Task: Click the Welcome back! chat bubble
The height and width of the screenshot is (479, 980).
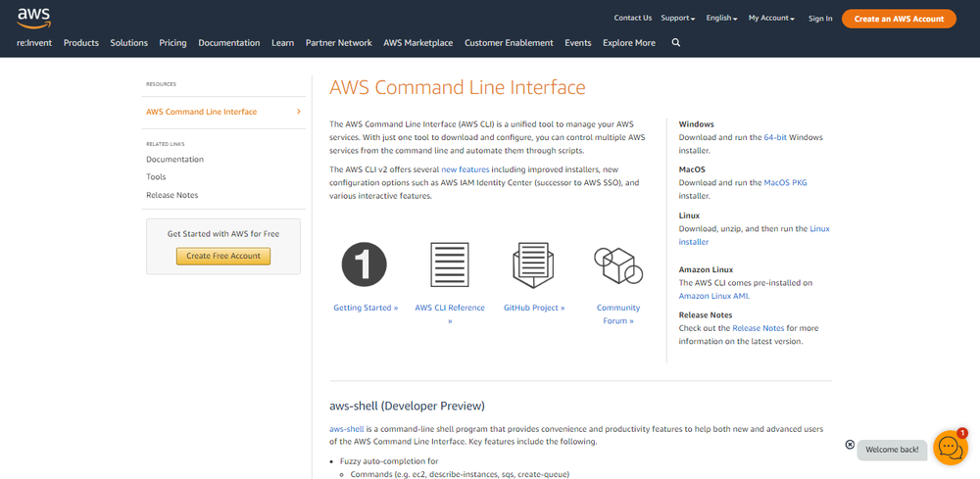Action: (x=892, y=450)
